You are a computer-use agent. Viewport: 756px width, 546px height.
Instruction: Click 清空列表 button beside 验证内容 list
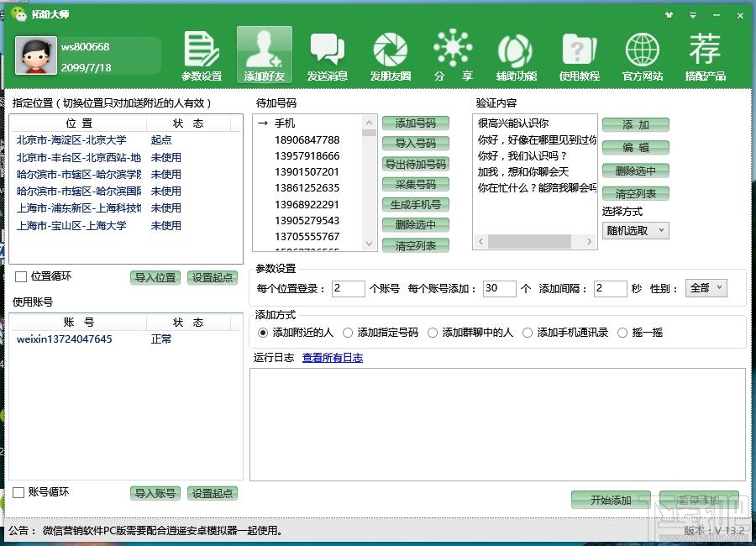(636, 194)
